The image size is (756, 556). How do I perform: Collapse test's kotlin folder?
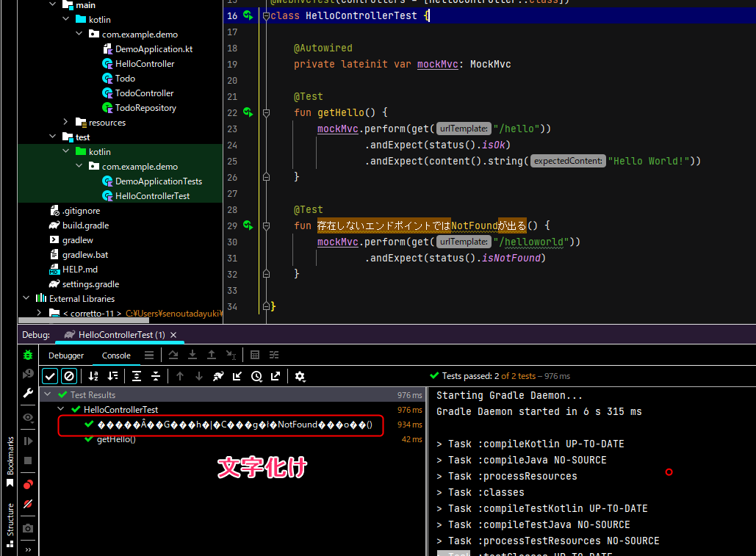pyautogui.click(x=66, y=151)
